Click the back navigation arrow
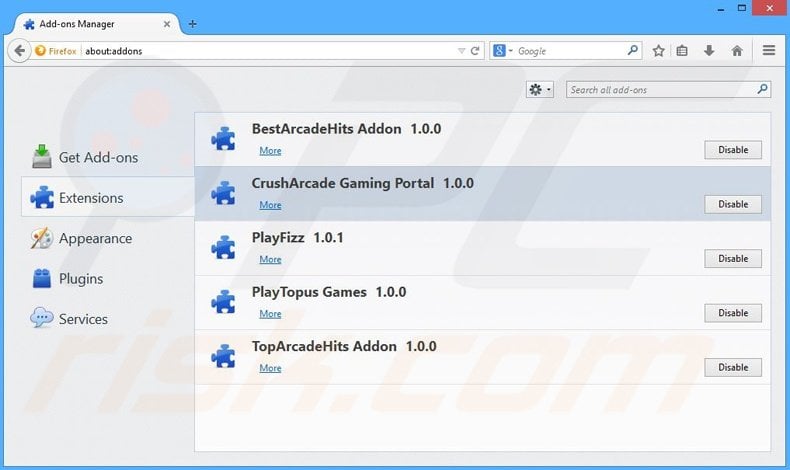Viewport: 790px width, 470px height. pyautogui.click(x=20, y=51)
